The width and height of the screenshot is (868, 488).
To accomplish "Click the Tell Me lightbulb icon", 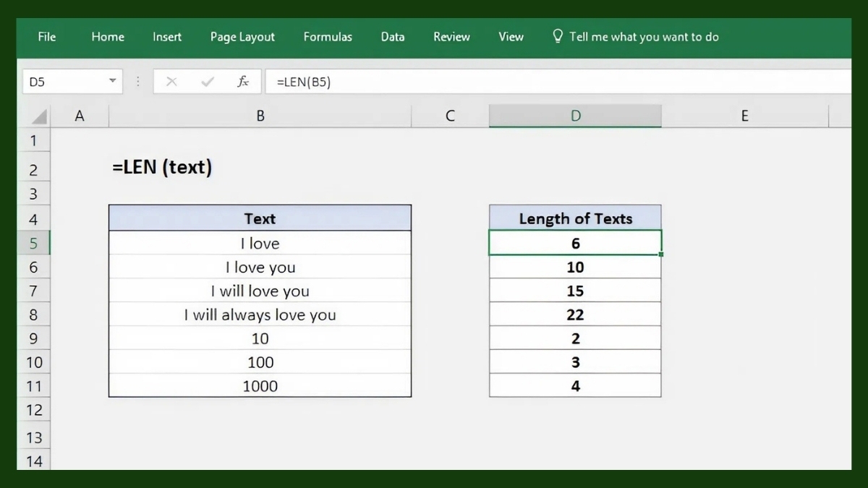I will point(557,36).
